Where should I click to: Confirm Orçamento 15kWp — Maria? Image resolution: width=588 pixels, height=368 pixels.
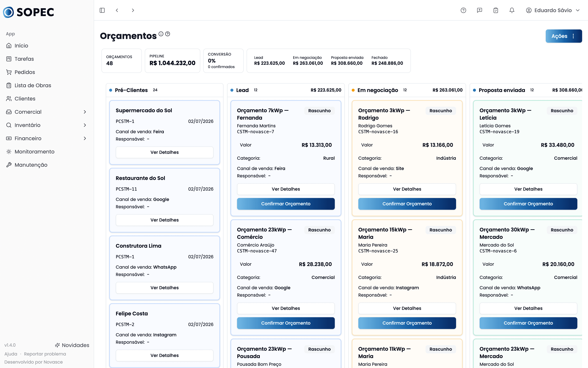click(x=407, y=323)
